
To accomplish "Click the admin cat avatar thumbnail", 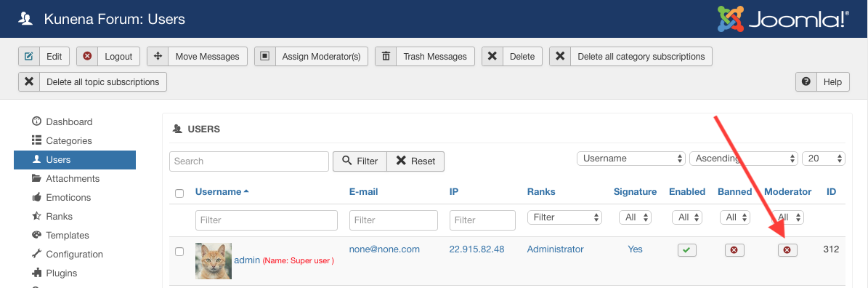I will [x=214, y=261].
